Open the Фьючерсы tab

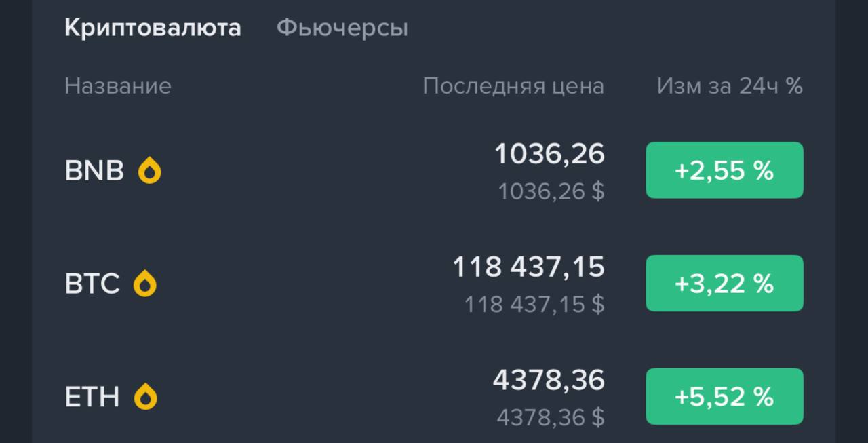[x=342, y=28]
